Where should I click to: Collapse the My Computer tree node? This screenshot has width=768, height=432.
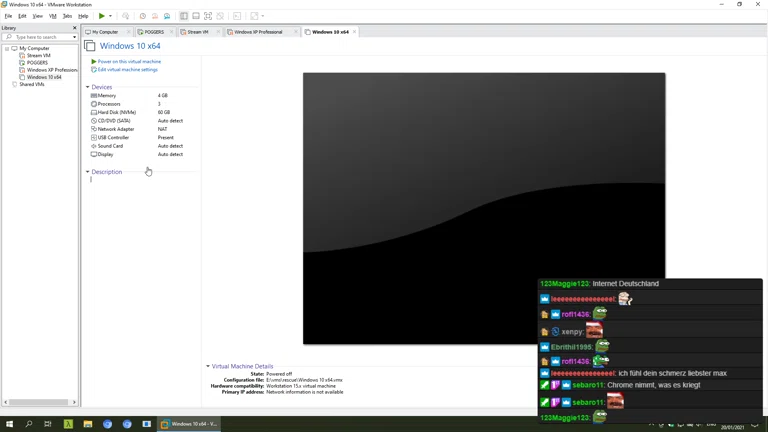(7, 48)
